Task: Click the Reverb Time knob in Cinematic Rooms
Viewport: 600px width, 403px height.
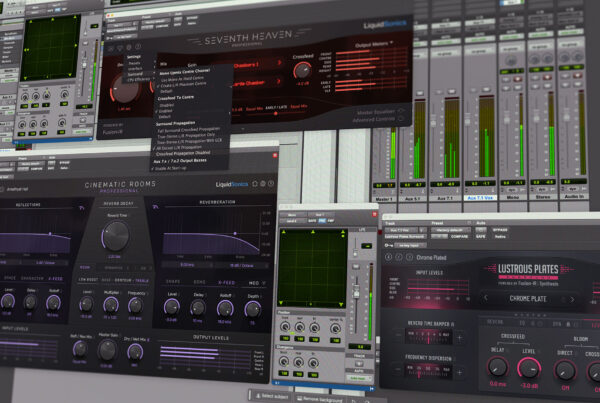Action: tap(116, 235)
